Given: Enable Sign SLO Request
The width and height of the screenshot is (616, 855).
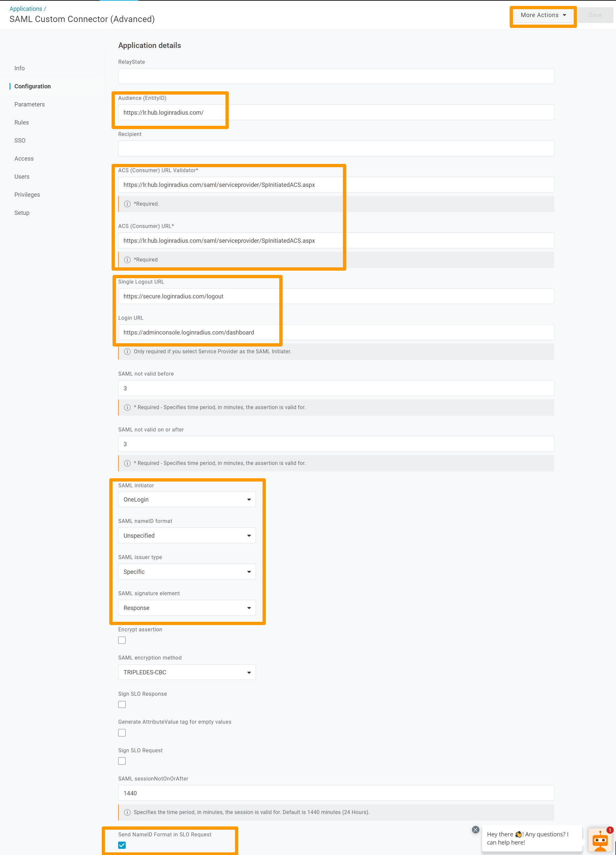Looking at the screenshot, I should tap(122, 761).
